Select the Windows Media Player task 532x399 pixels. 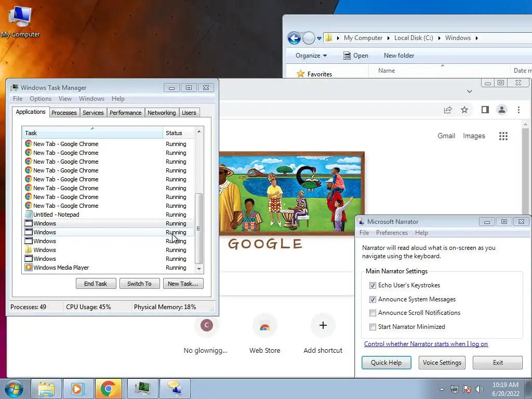tap(108, 268)
